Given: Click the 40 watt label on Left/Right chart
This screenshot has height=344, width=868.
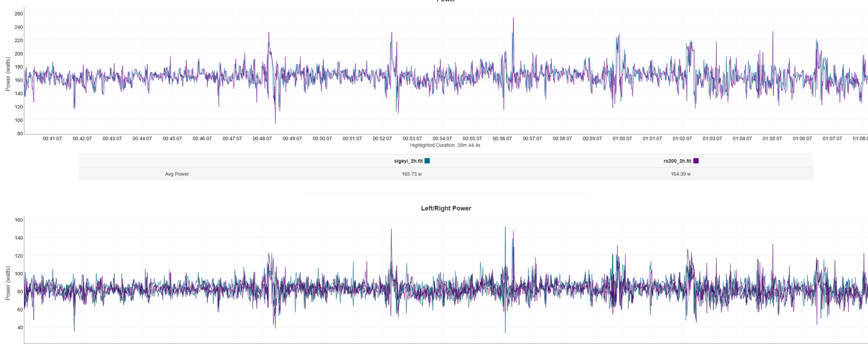Looking at the screenshot, I should click(x=20, y=328).
